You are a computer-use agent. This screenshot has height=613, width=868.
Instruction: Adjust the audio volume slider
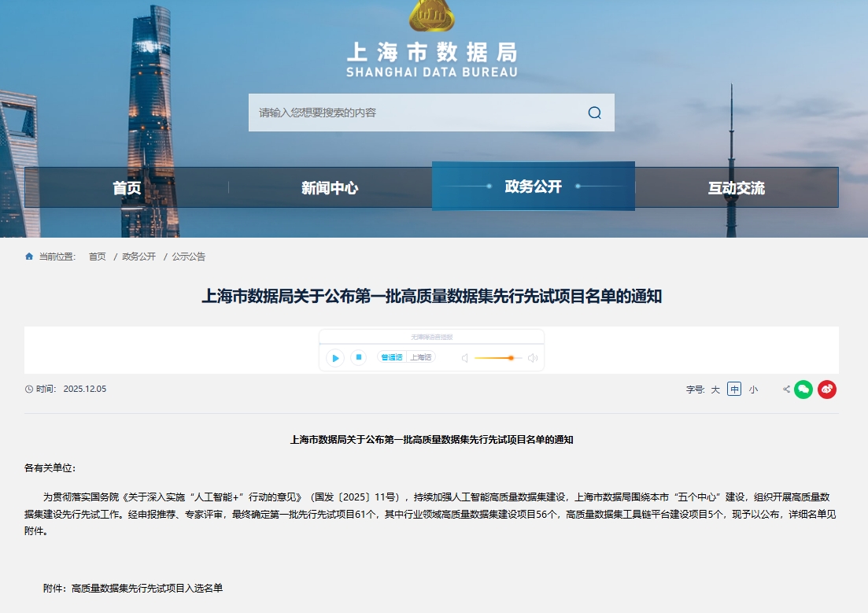pos(511,358)
